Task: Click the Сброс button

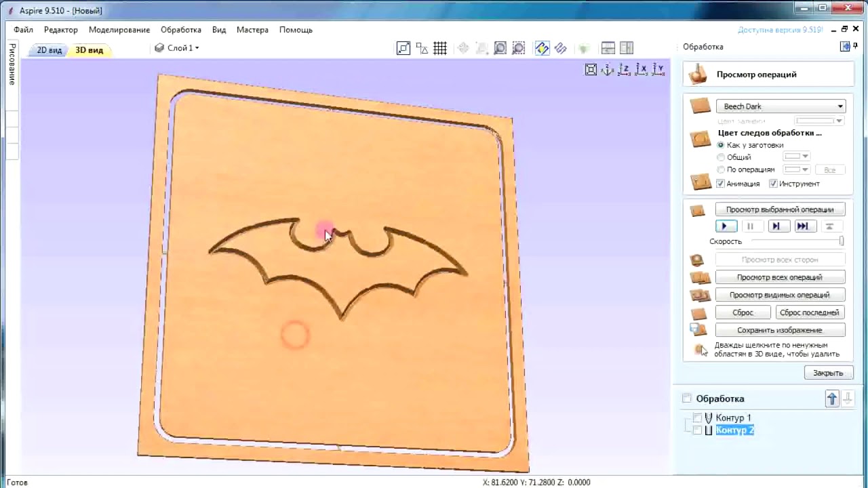Action: tap(743, 312)
